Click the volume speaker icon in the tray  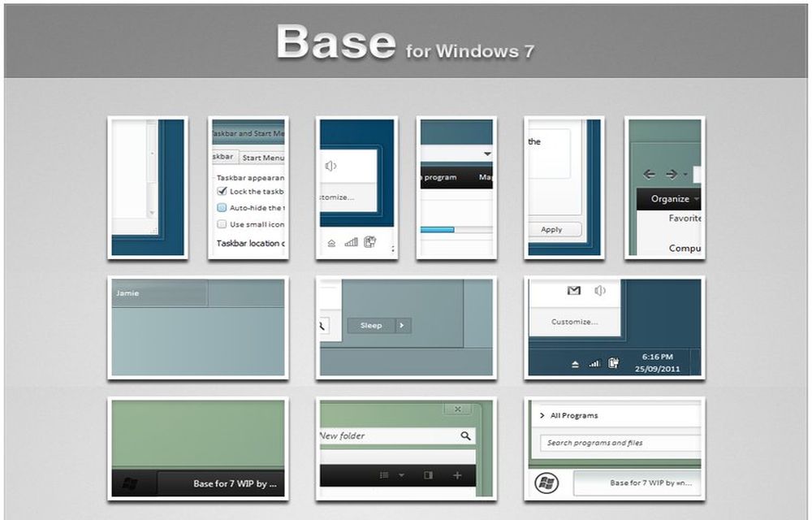point(599,290)
